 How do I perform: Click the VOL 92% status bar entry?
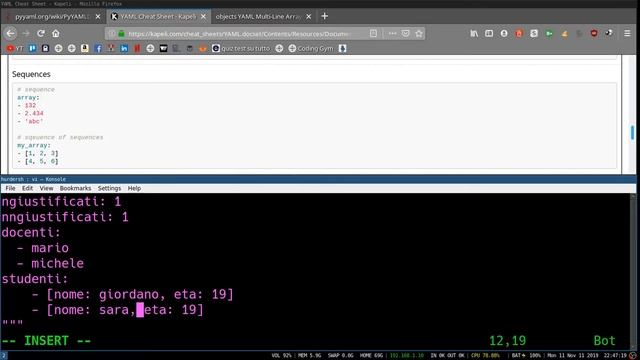[281, 356]
